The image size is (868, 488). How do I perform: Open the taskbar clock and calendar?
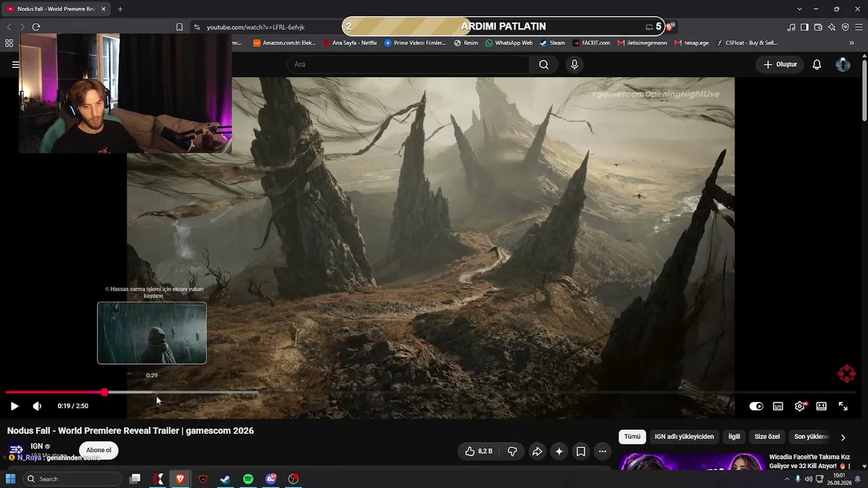840,479
